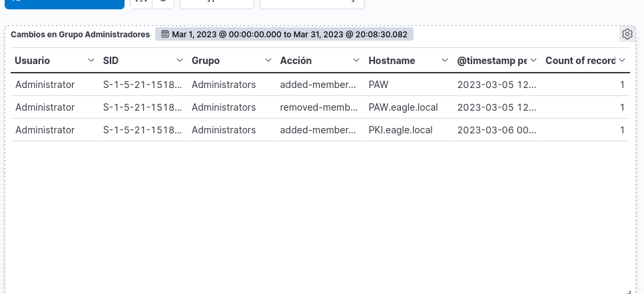This screenshot has width=644, height=294.
Task: Open panel options gear icon
Action: [x=627, y=34]
